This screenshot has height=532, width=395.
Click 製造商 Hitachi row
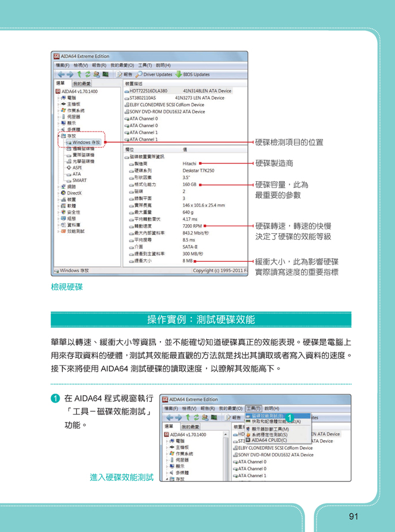tap(163, 163)
